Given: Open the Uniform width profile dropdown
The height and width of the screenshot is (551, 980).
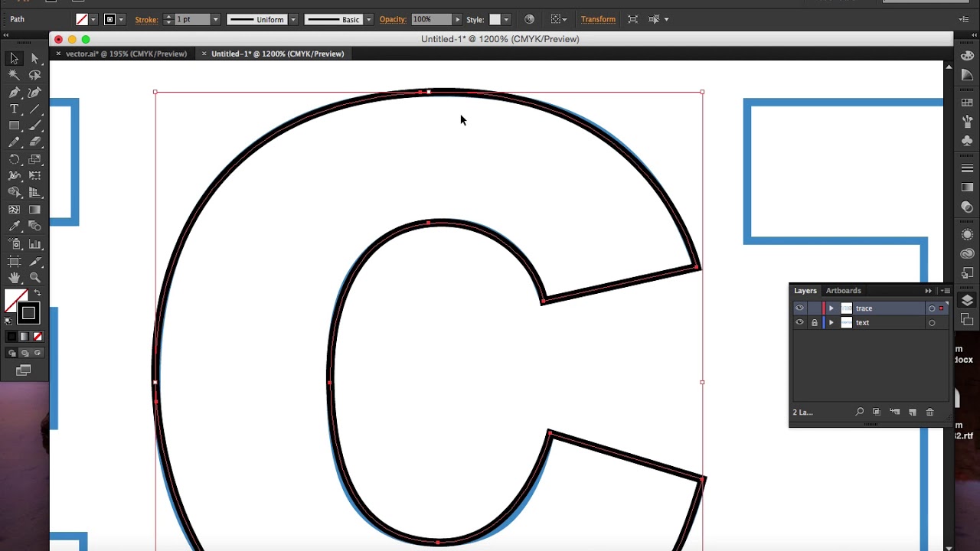Looking at the screenshot, I should coord(293,19).
